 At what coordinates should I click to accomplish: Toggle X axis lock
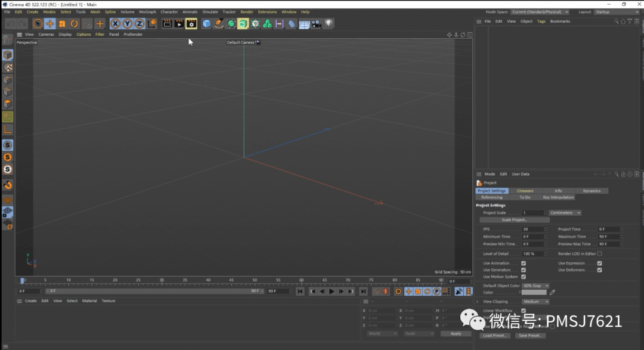[116, 24]
